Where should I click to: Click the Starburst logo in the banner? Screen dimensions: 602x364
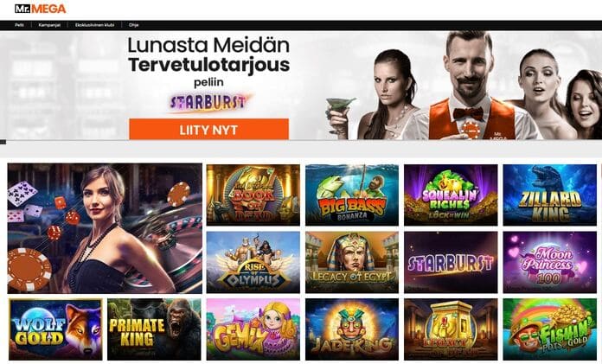[x=208, y=102]
